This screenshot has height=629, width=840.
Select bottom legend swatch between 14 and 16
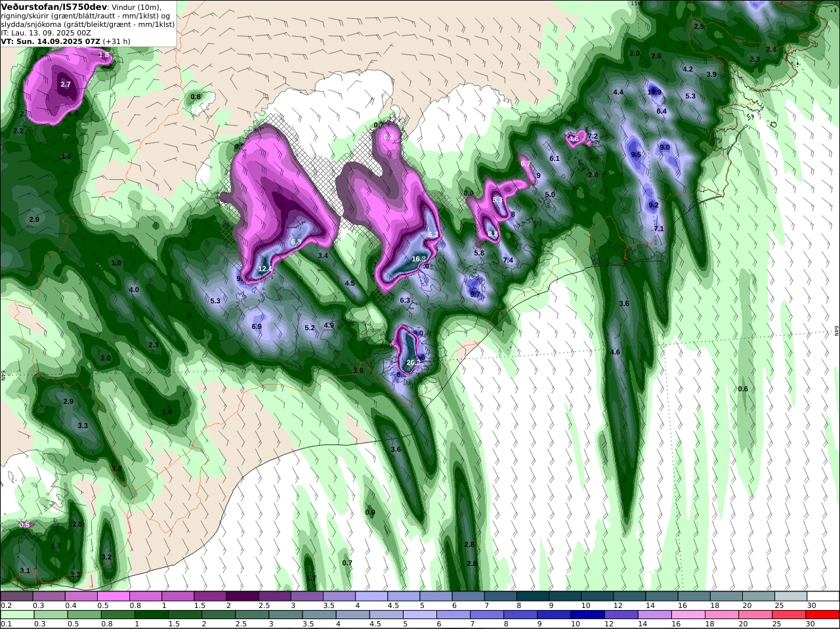coord(655,615)
